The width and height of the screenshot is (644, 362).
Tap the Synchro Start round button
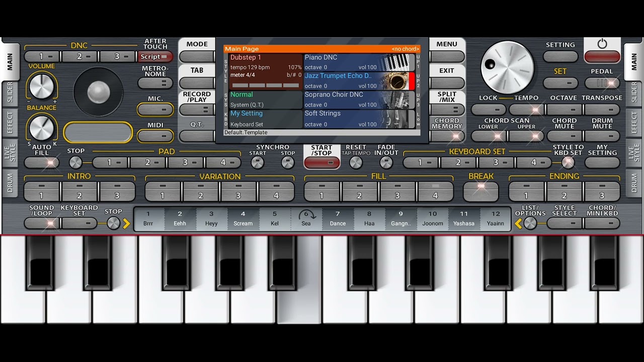(x=258, y=162)
